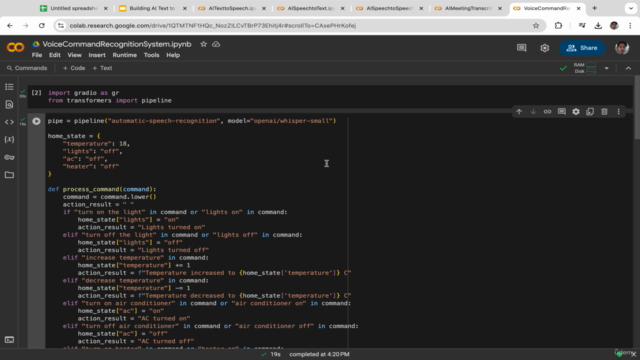640x360 pixels.
Task: Add a new Code cell
Action: [74, 68]
